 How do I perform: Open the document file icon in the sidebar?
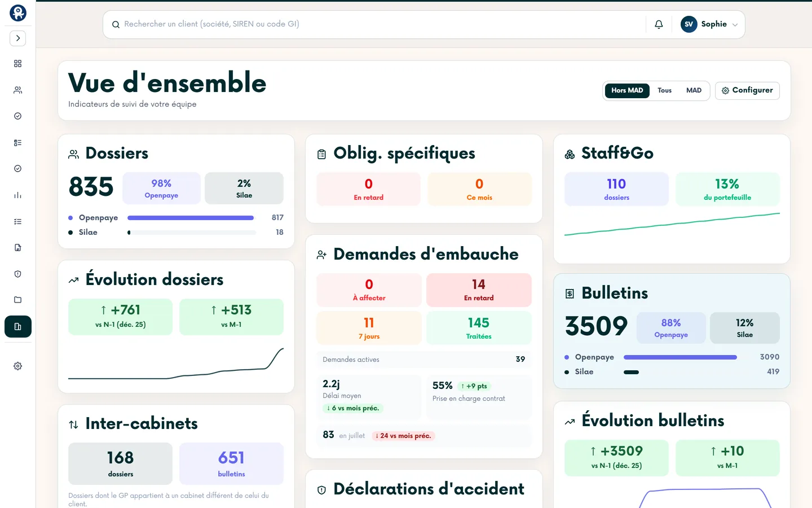(x=18, y=248)
